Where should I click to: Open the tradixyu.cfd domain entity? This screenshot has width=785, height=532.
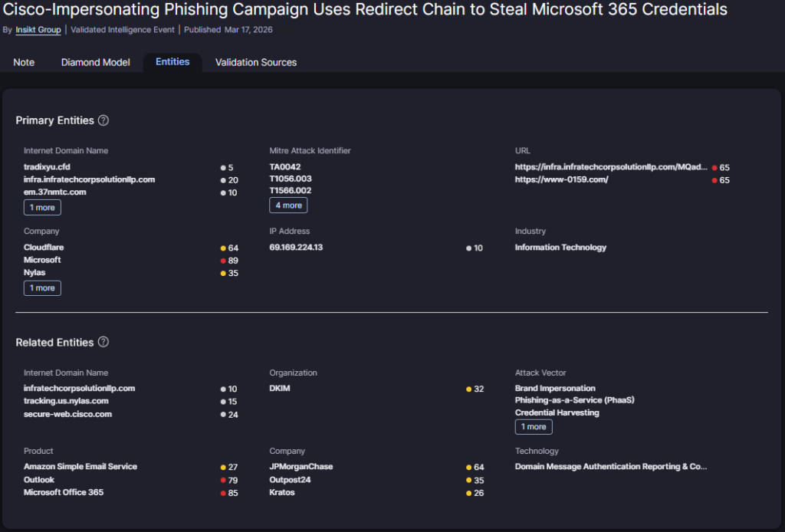pyautogui.click(x=47, y=166)
